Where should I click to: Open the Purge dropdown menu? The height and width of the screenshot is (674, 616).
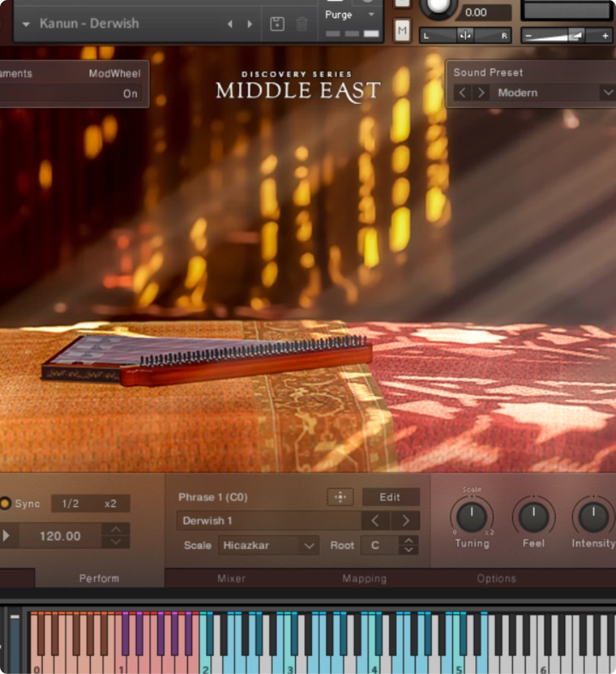(350, 14)
